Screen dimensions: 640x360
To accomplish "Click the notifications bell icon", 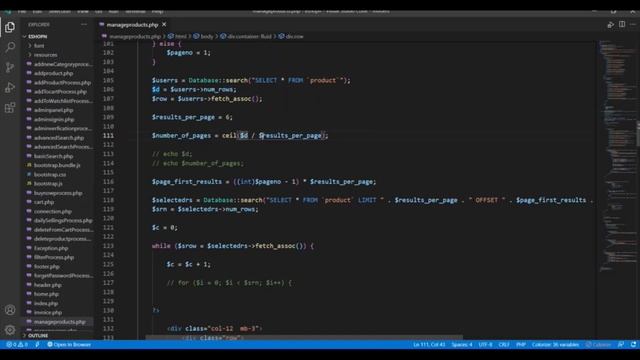I will 633,344.
